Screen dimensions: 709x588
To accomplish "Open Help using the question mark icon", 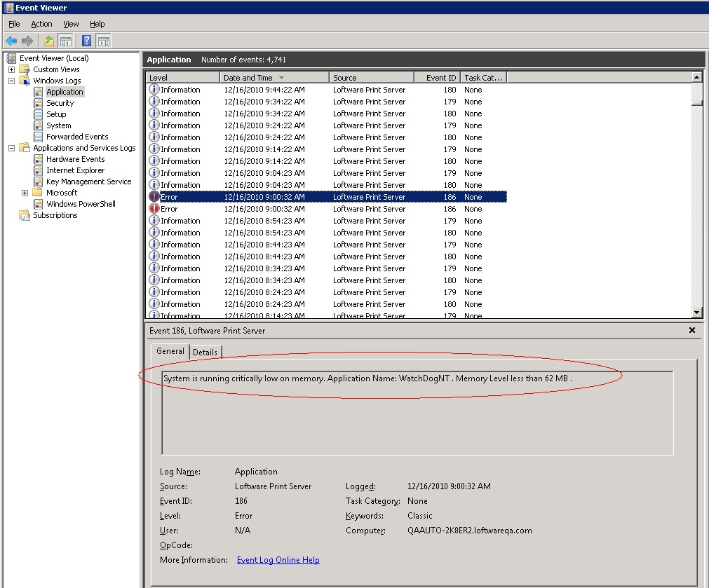I will (86, 41).
